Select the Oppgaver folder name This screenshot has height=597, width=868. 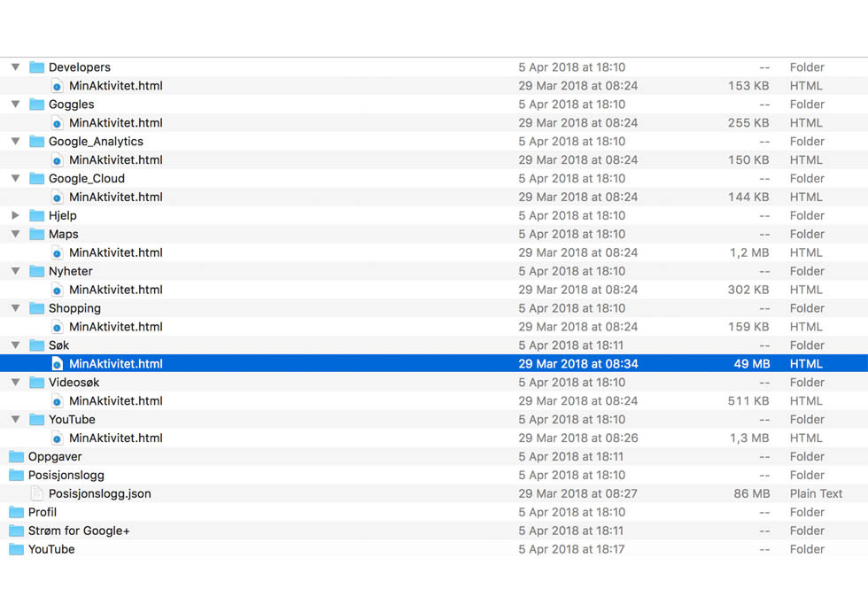point(55,457)
